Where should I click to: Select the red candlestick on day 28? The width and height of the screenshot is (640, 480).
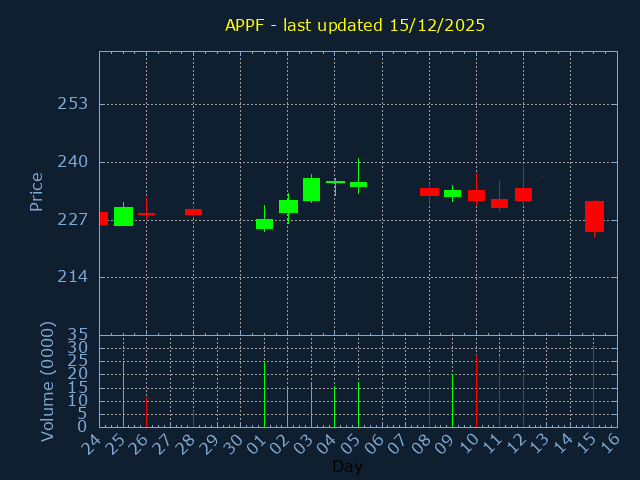click(193, 212)
